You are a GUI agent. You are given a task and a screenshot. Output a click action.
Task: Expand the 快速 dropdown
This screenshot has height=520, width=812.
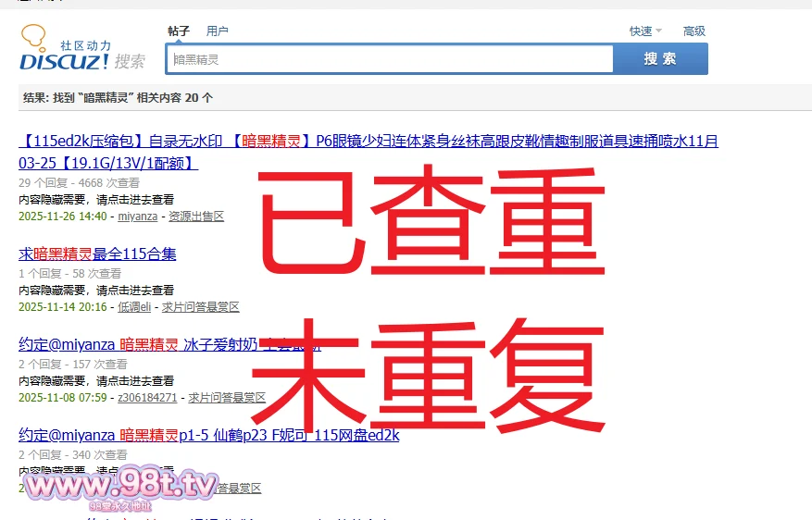[x=645, y=31]
